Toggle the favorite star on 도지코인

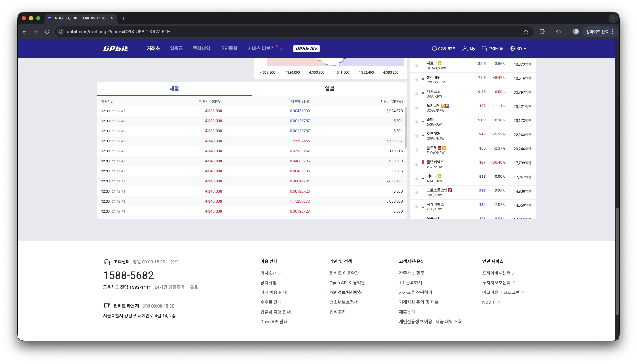coord(417,108)
